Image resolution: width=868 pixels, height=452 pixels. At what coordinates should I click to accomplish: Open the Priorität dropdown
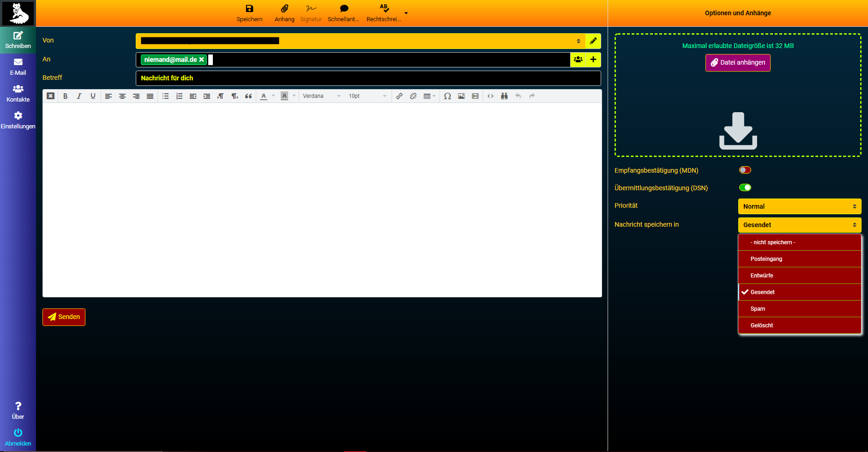799,206
